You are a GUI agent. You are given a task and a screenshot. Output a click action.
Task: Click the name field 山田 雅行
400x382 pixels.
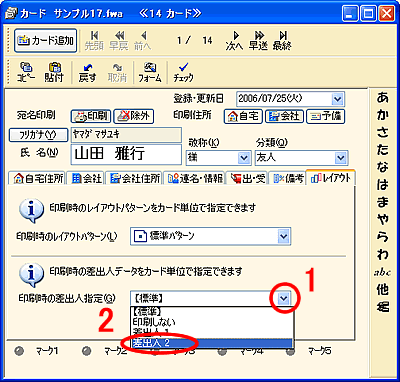(x=126, y=154)
